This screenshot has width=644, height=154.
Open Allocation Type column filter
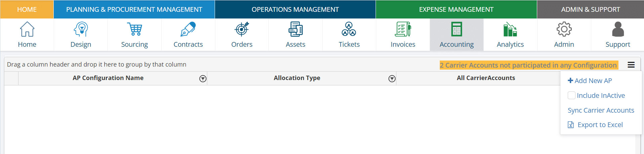(x=392, y=79)
